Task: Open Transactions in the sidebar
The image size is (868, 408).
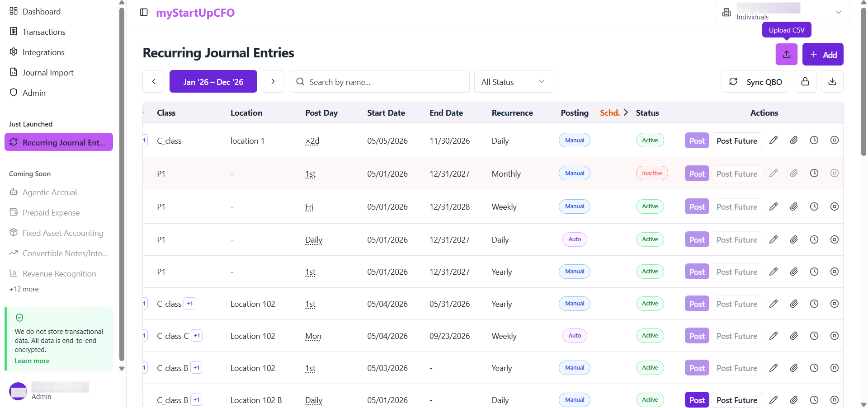Action: tap(44, 32)
